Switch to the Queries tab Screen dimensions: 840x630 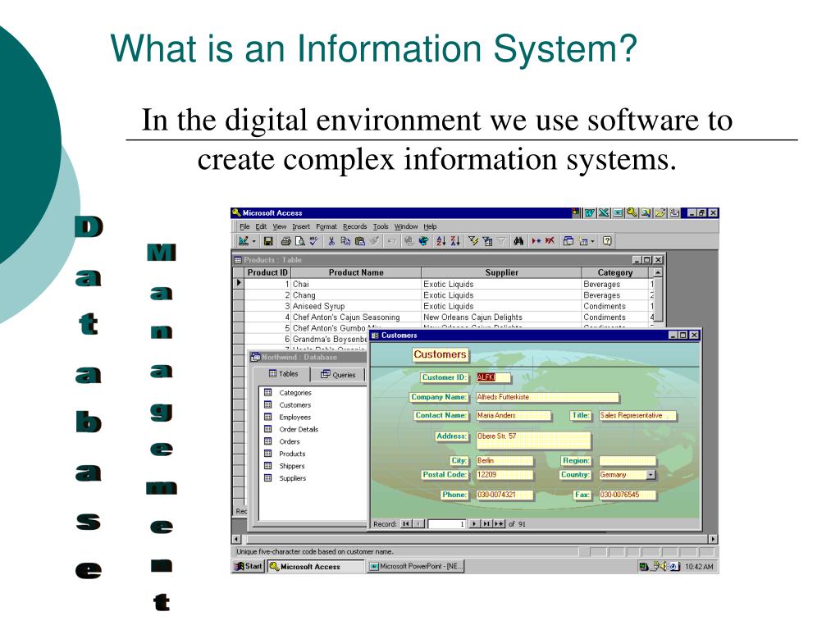tap(337, 374)
